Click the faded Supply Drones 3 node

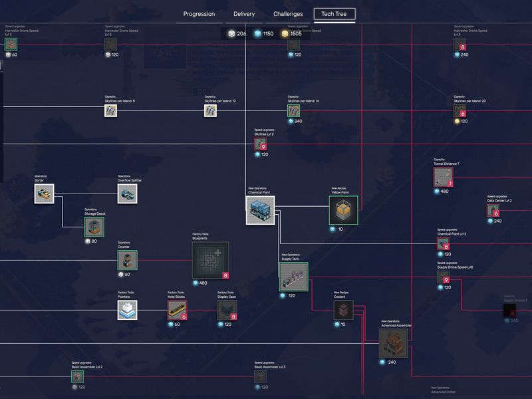click(x=509, y=310)
